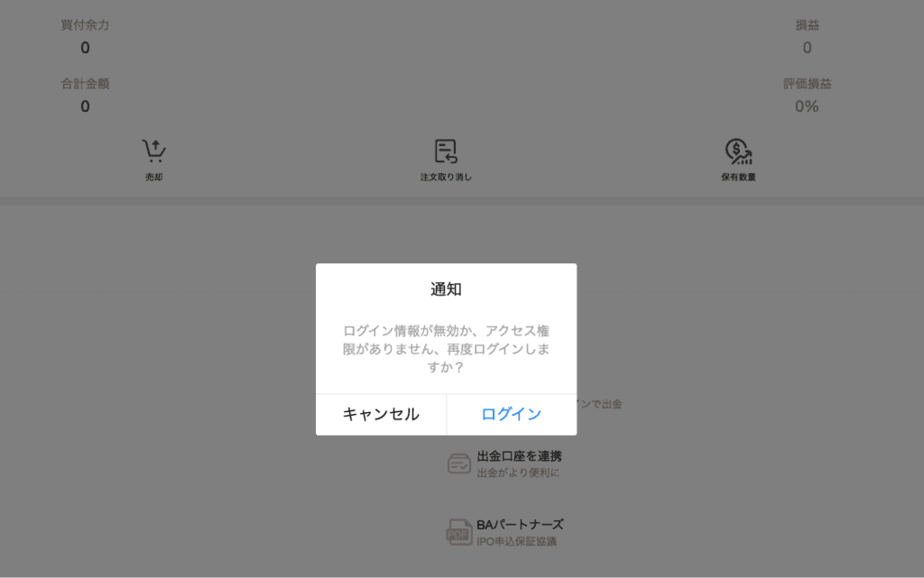The image size is (924, 578).
Task: Click the 出金がより便利に subtitle
Action: [x=518, y=472]
